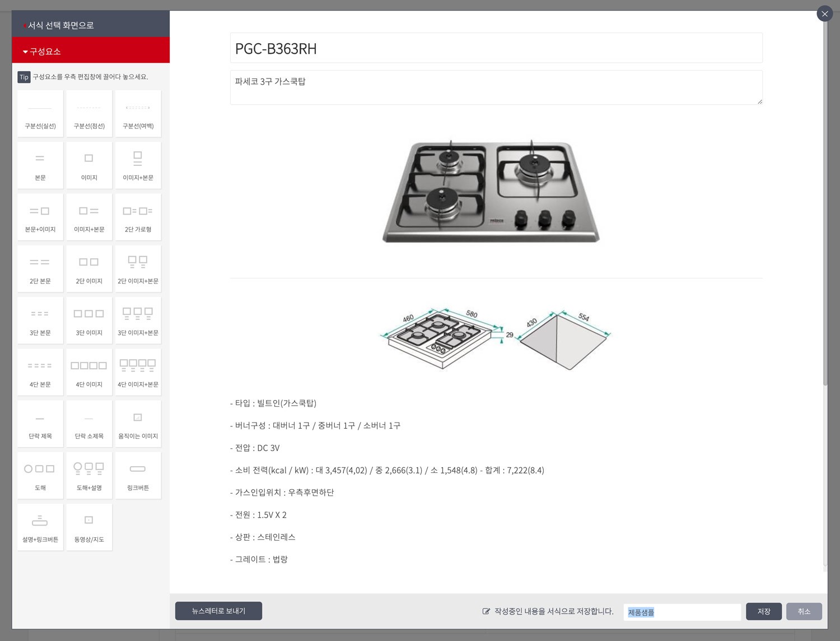Click the line '- 가스인입위치 : 우측후면하단'
The width and height of the screenshot is (840, 641).
coord(282,493)
